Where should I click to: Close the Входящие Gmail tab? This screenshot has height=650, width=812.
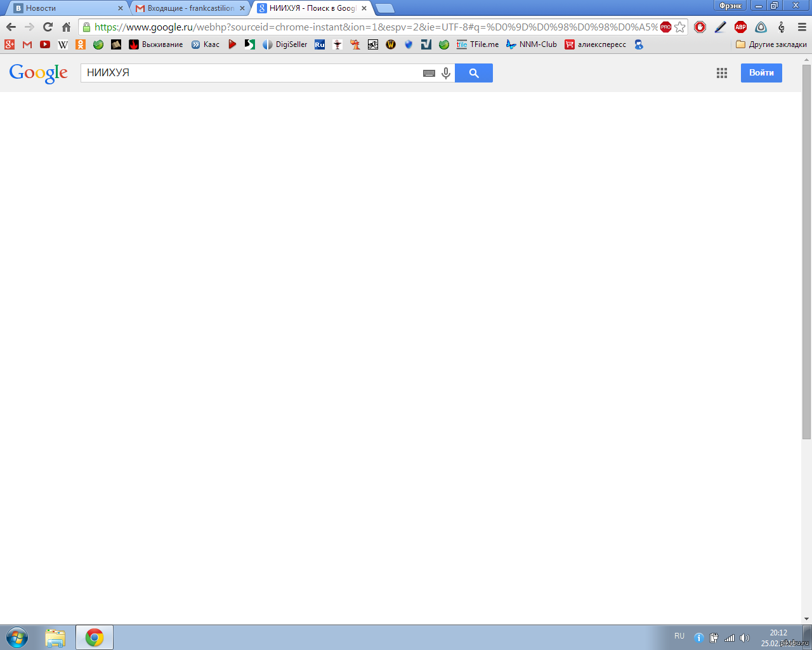[x=242, y=8]
